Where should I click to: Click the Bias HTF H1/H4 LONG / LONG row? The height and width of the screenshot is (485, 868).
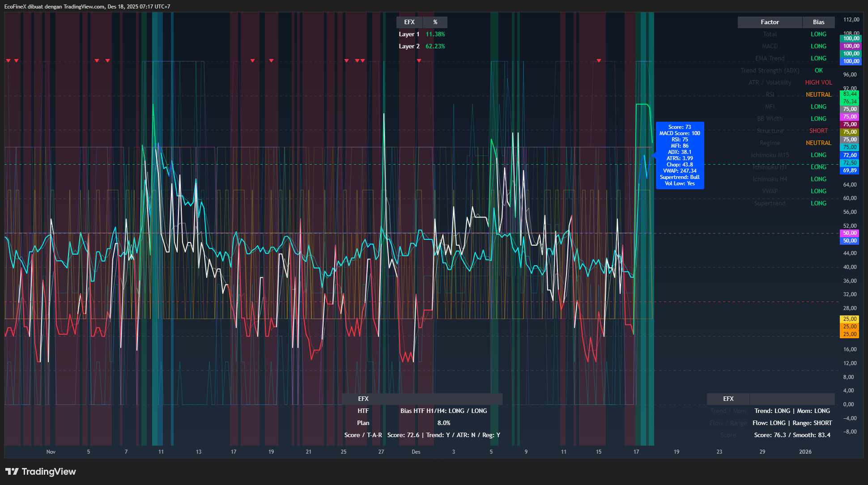coord(443,411)
